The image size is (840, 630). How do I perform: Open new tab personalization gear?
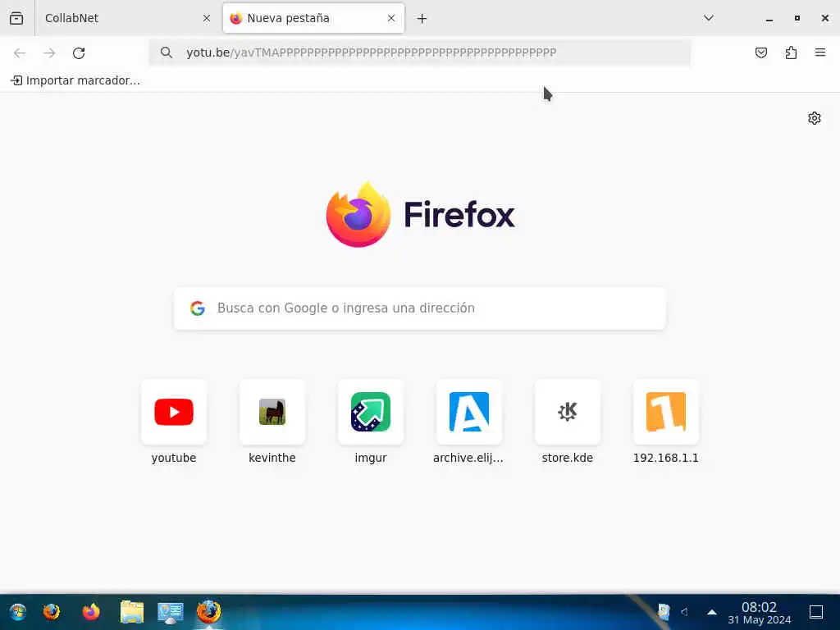pos(815,118)
